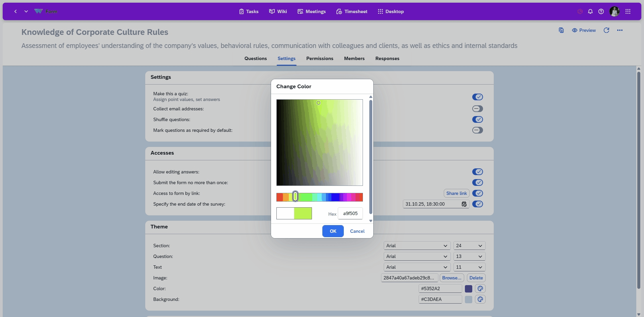Click the copy form icon near Preview
Screen dimensions: 644x317
coord(561,30)
